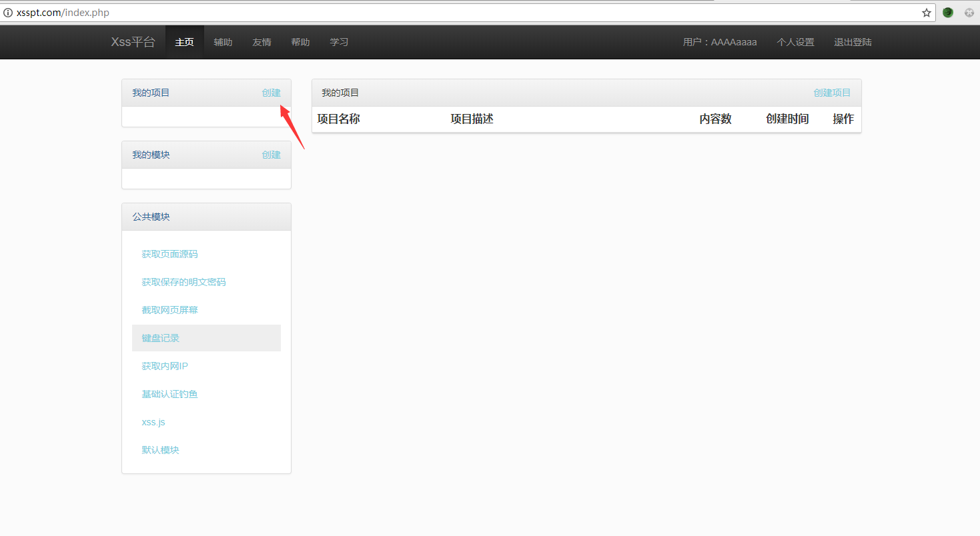Open the 友情 nav menu item
This screenshot has height=536, width=980.
[x=262, y=42]
